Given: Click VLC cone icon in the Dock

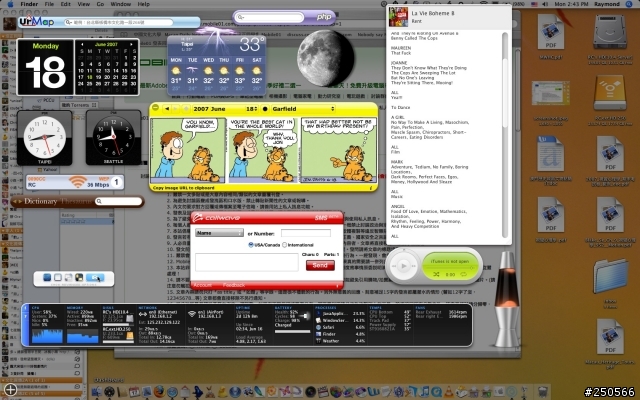Looking at the screenshot, I should pos(449,392).
